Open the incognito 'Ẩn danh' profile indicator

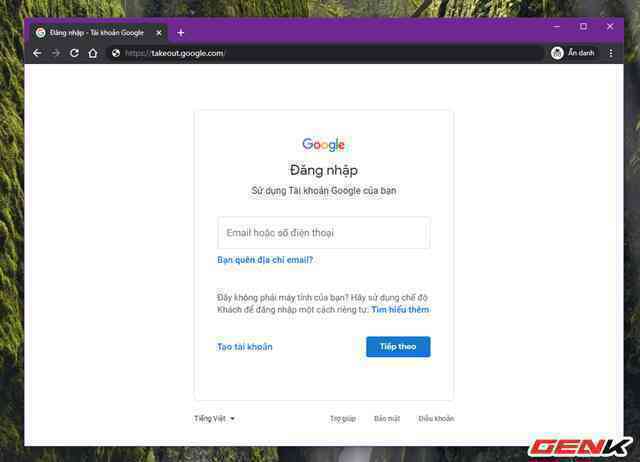pos(573,53)
